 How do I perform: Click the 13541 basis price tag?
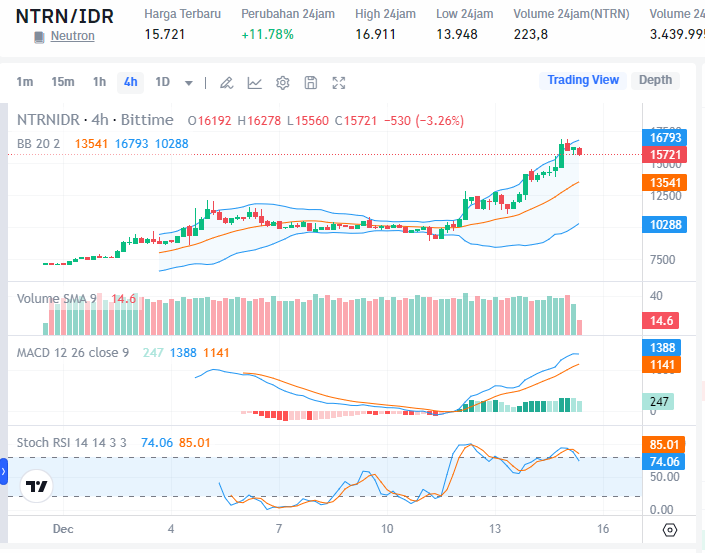coord(664,183)
